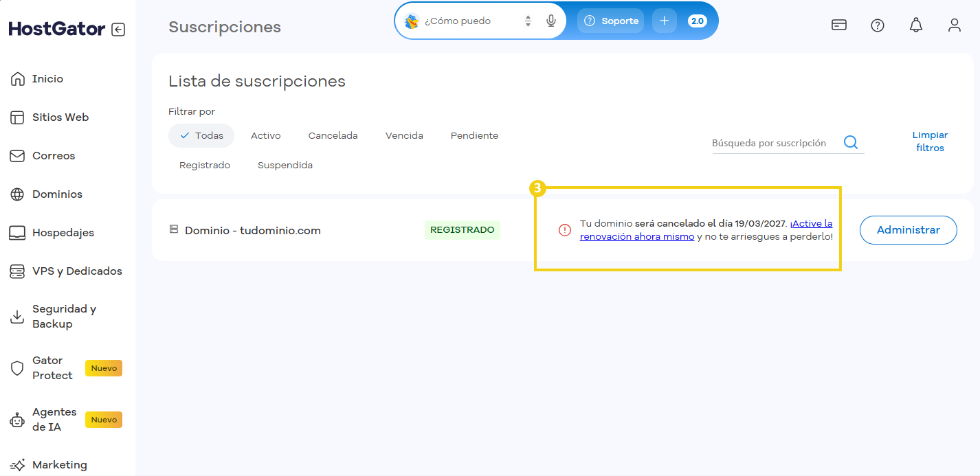The width and height of the screenshot is (980, 476).
Task: Filter subscriptions by Cancelada
Action: point(333,136)
